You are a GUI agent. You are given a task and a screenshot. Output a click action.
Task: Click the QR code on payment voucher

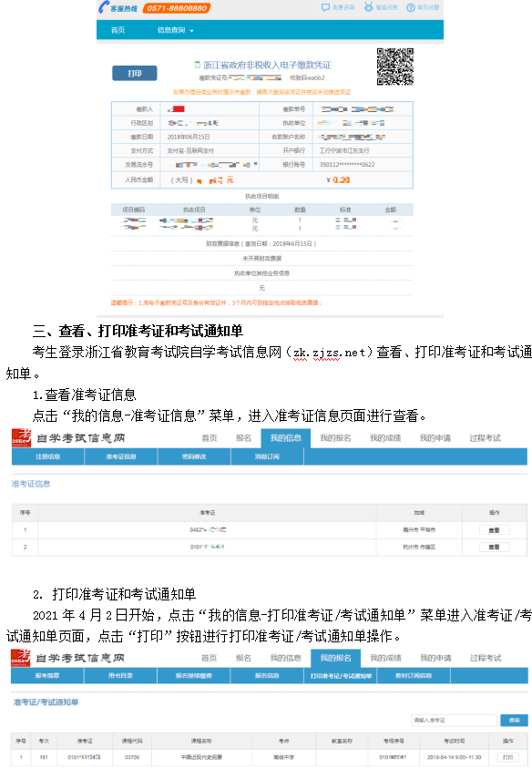(x=395, y=67)
